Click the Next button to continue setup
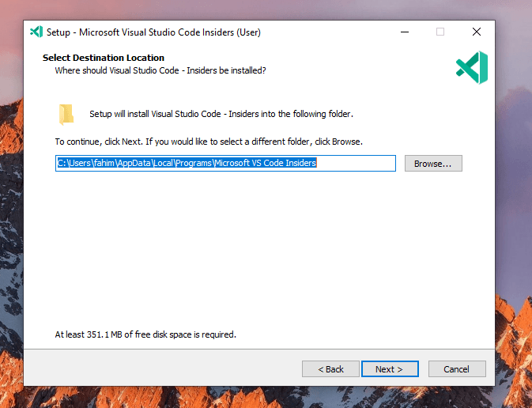This screenshot has width=532, height=408. [x=390, y=368]
